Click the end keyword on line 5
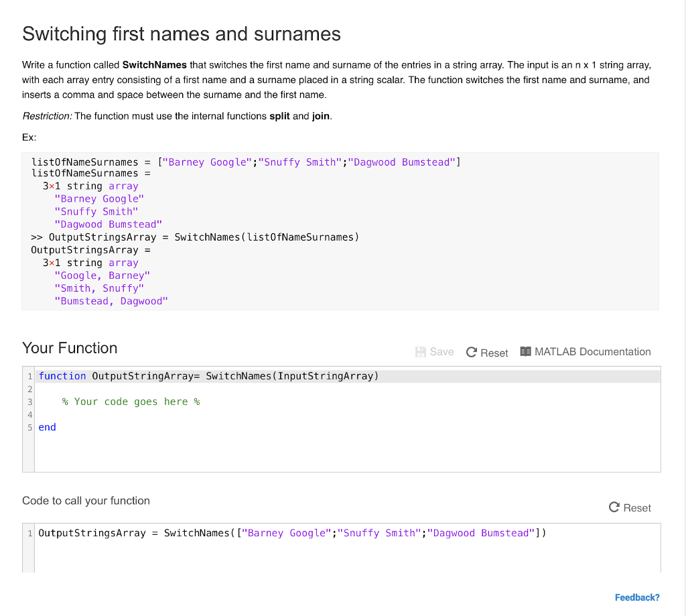This screenshot has height=616, width=686. click(47, 427)
